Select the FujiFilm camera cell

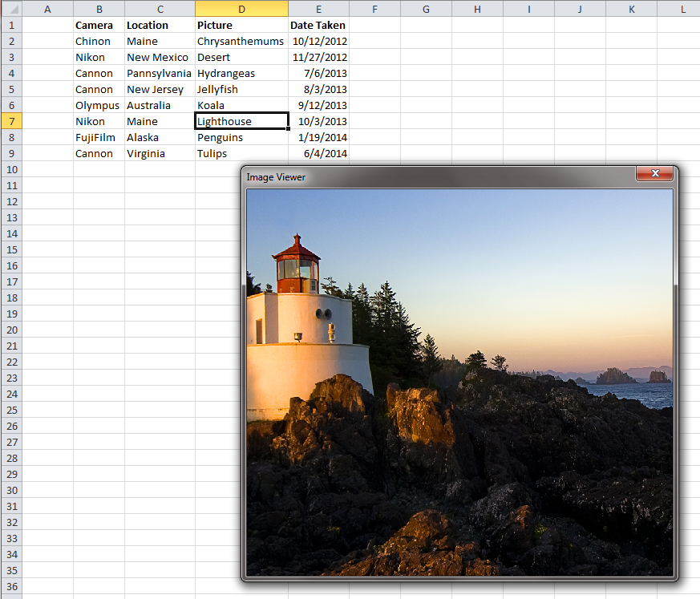[x=99, y=137]
